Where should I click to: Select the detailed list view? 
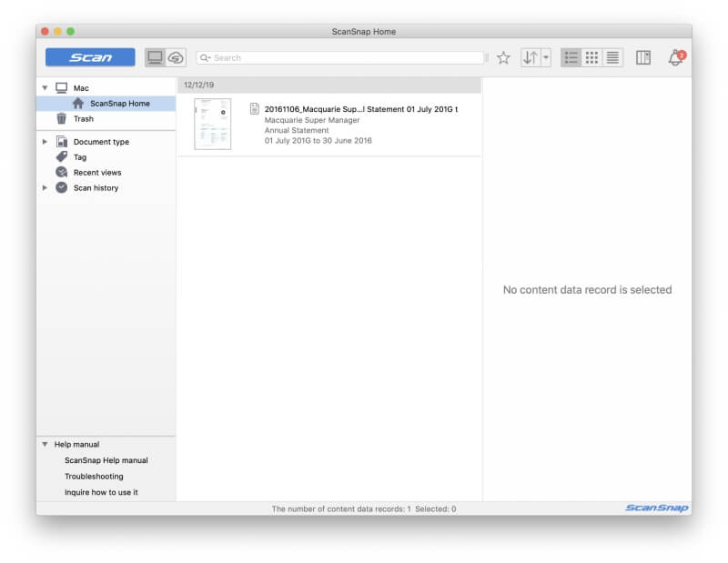click(612, 57)
